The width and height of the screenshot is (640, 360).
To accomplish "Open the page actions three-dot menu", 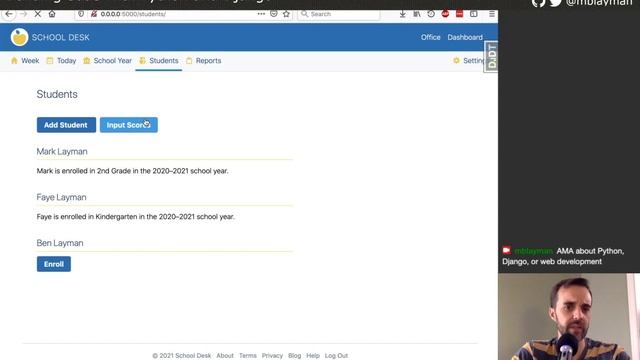I will (x=261, y=14).
